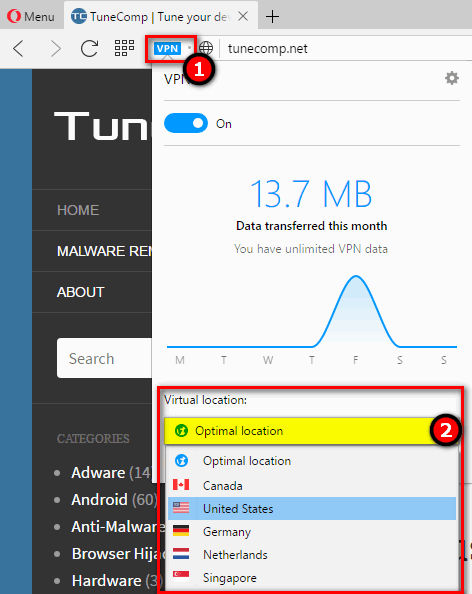The width and height of the screenshot is (472, 594).
Task: Open the Opera Menu
Action: point(31,16)
